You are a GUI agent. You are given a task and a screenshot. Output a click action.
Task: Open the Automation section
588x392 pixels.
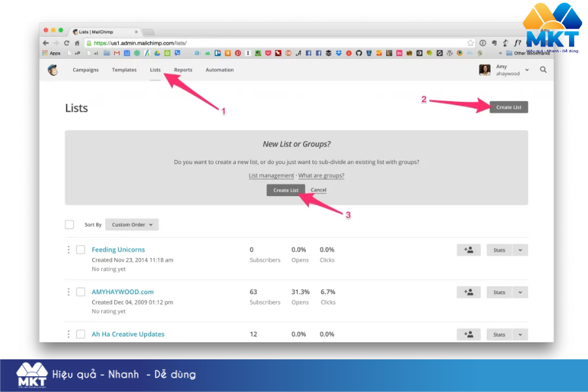click(x=220, y=69)
